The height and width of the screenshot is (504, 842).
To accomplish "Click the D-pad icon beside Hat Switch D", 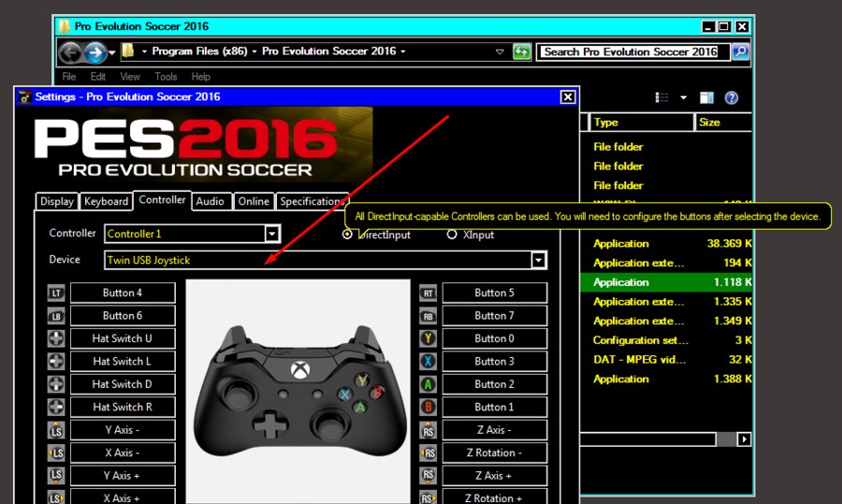I will 56,384.
